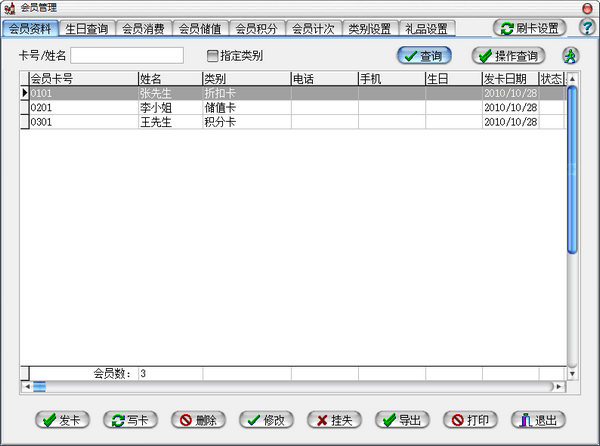Click the 发卡 issue card button

click(61, 420)
